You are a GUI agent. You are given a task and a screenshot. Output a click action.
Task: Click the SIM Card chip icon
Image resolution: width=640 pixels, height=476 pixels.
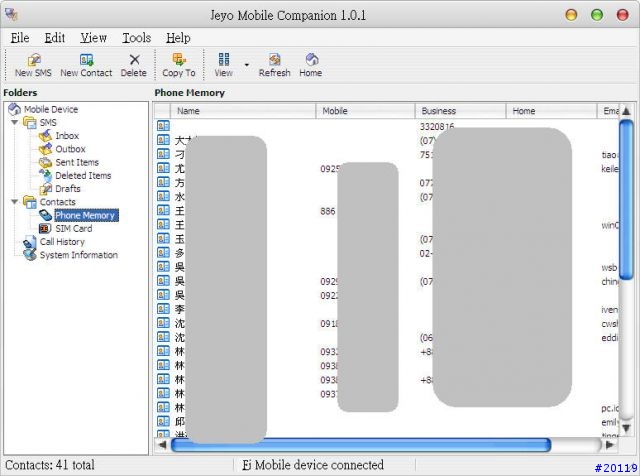[45, 229]
